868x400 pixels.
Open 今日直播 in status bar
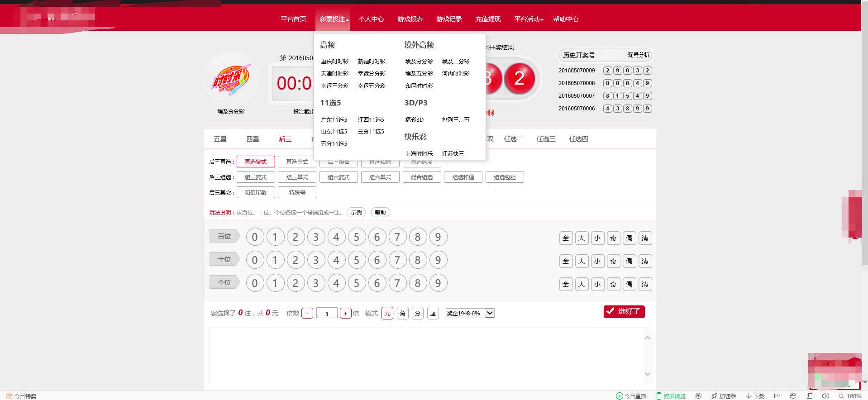tap(631, 396)
